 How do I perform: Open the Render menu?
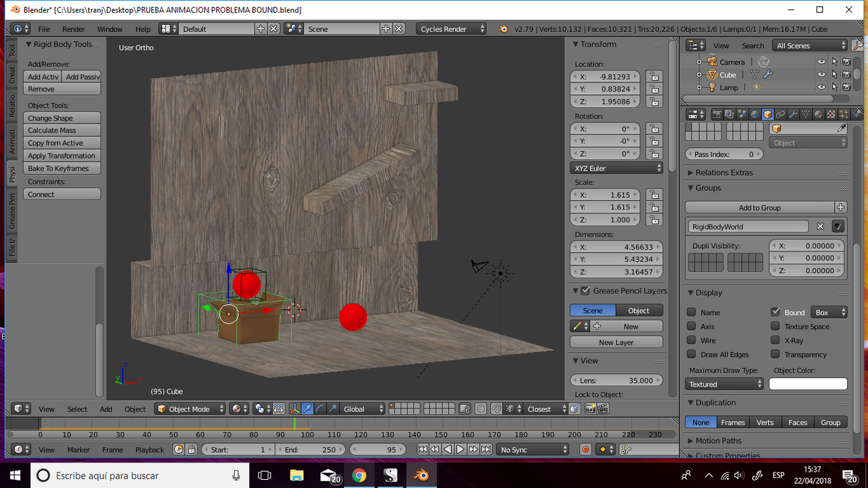[x=73, y=29]
